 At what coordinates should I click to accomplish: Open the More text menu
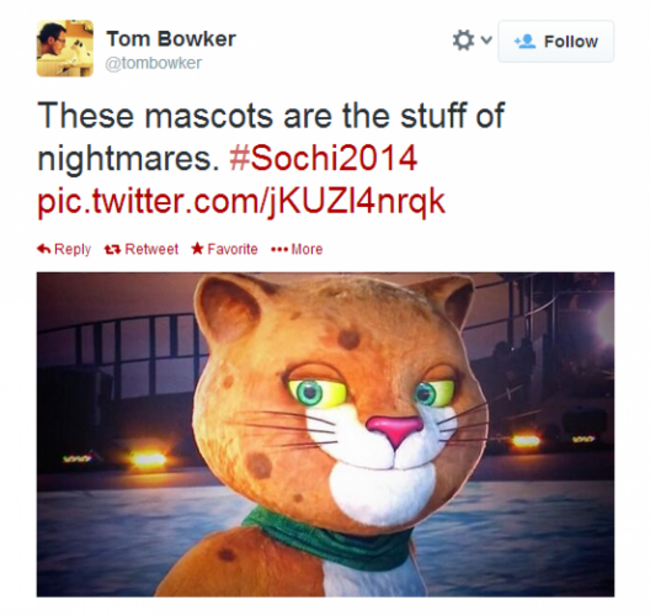tap(307, 249)
